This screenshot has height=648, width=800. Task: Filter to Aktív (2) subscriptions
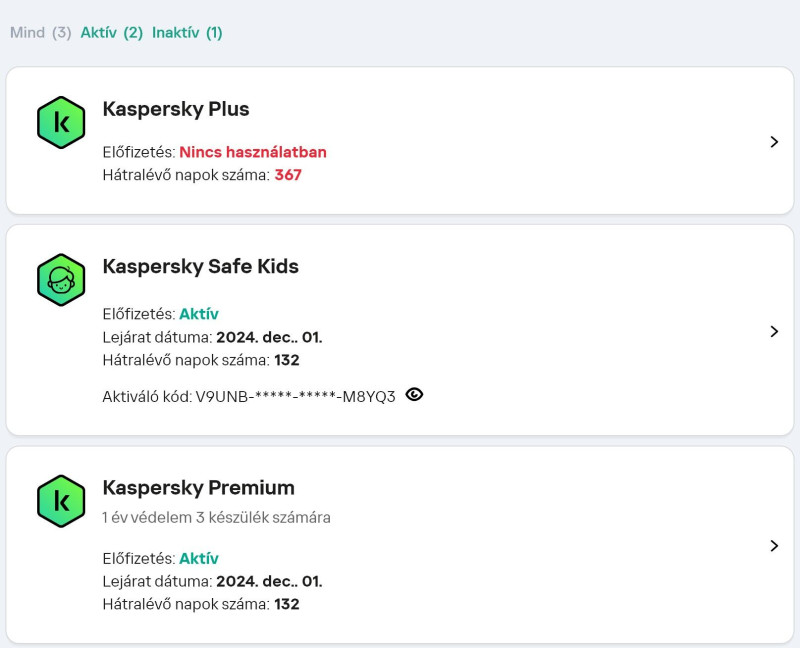[112, 33]
